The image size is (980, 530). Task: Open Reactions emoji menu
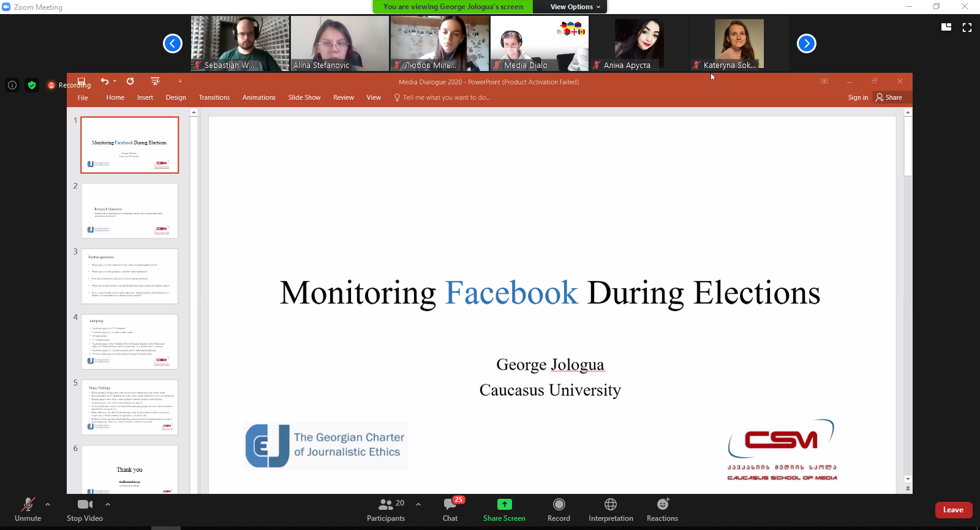pyautogui.click(x=662, y=509)
